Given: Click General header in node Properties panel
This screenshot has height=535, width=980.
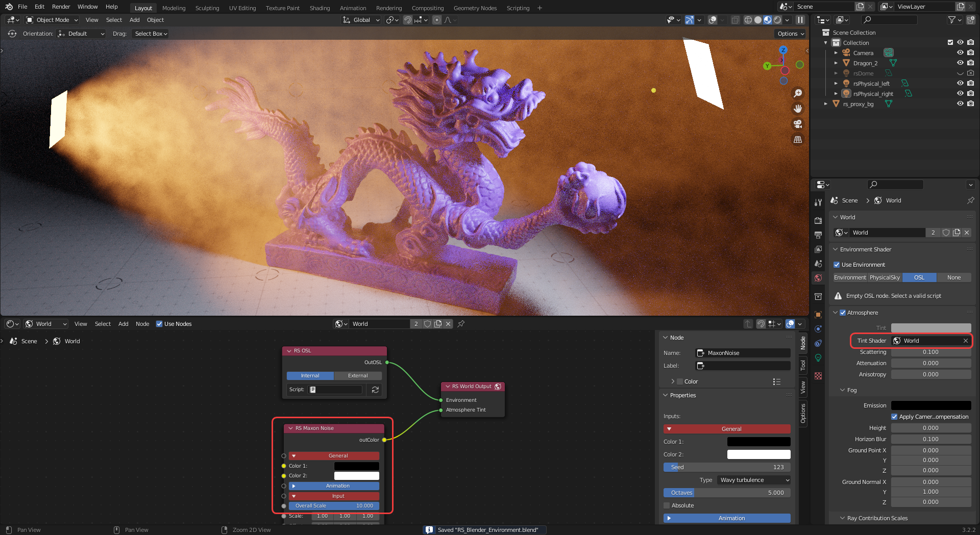Looking at the screenshot, I should [727, 429].
